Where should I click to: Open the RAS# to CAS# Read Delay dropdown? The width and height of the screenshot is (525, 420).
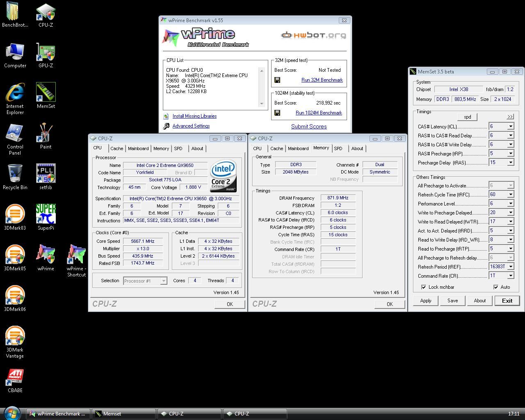click(511, 135)
